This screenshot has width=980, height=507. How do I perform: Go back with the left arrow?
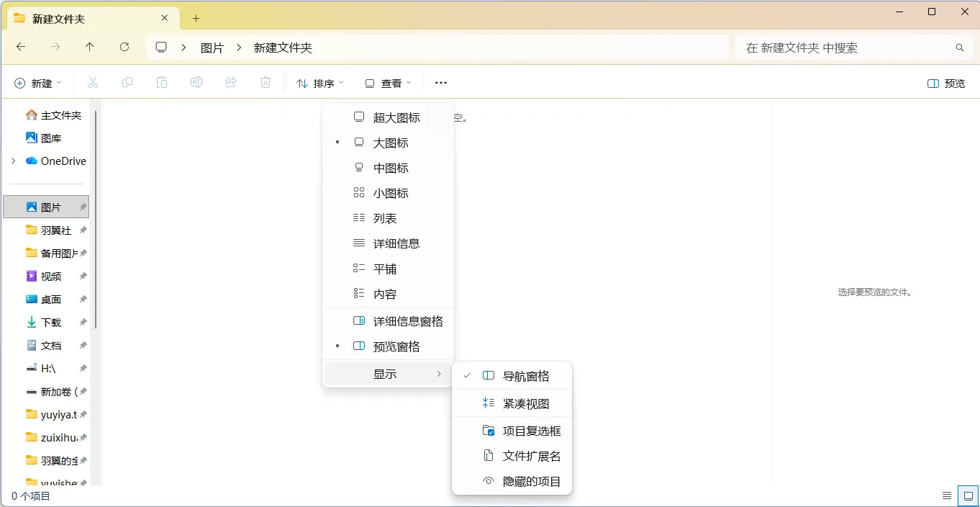pyautogui.click(x=21, y=47)
